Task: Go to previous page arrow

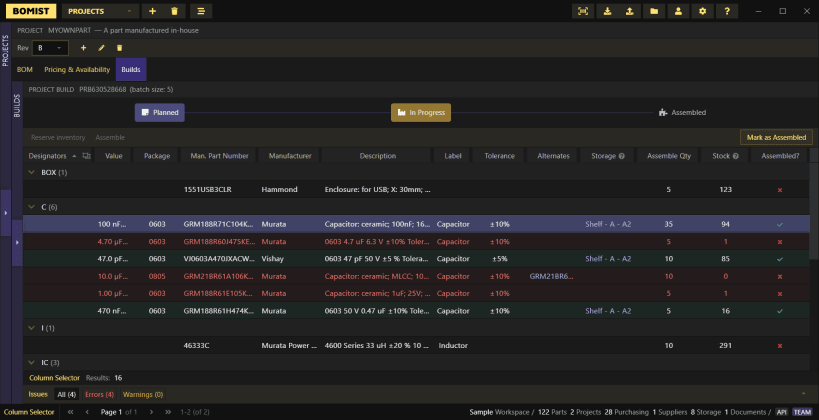Action: tap(87, 412)
